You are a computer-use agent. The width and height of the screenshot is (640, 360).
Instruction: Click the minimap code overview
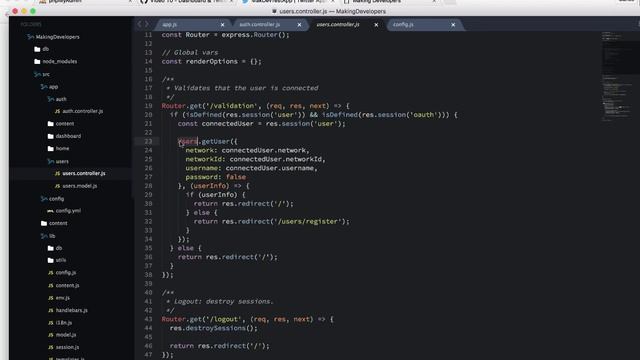(x=618, y=77)
